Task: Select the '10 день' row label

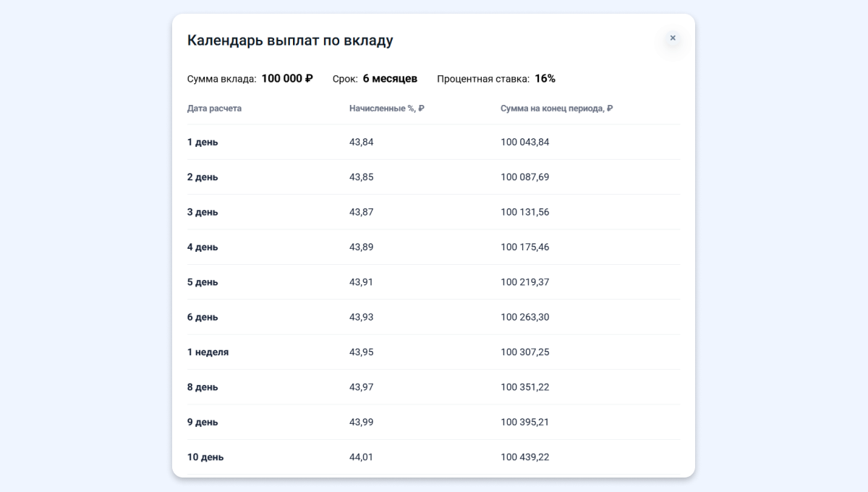Action: 205,457
